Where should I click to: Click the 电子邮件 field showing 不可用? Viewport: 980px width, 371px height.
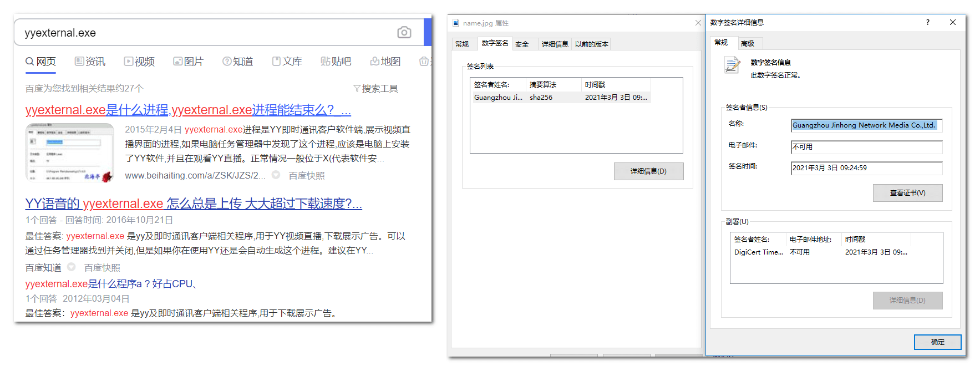pyautogui.click(x=866, y=146)
